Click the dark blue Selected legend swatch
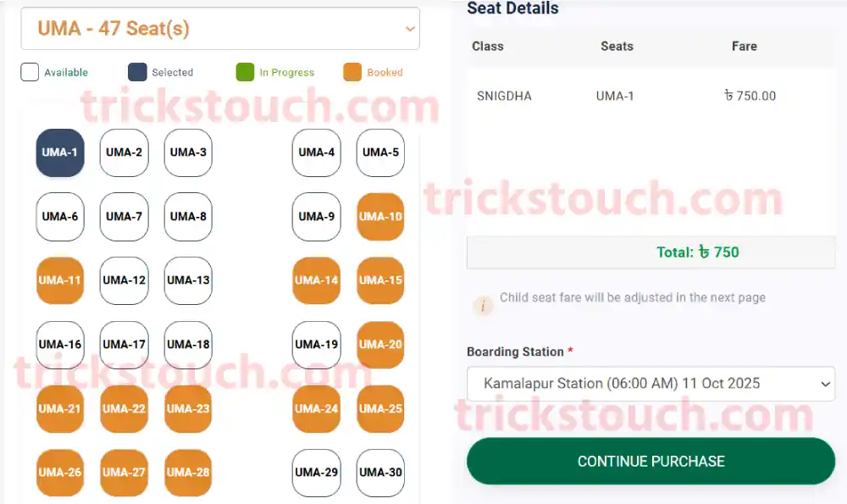The width and height of the screenshot is (847, 504). 137,72
